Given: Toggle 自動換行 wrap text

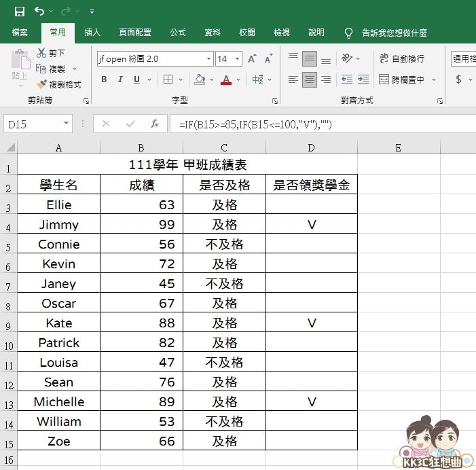Looking at the screenshot, I should (401, 58).
